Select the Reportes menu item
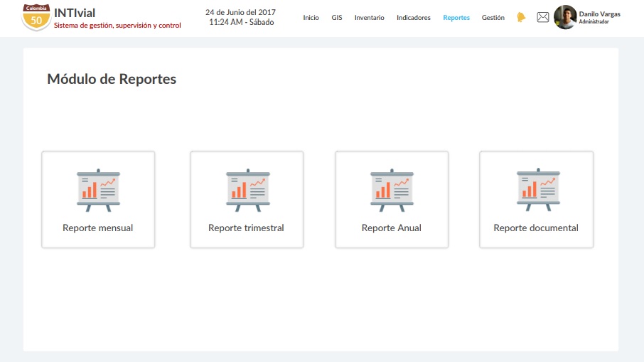 click(x=456, y=18)
